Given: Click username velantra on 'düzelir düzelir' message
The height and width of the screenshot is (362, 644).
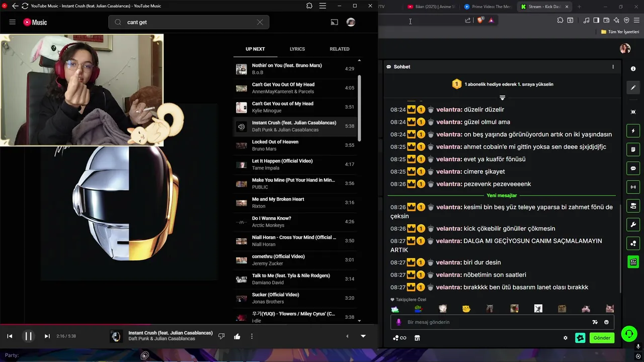Looking at the screenshot, I should click(x=449, y=110).
